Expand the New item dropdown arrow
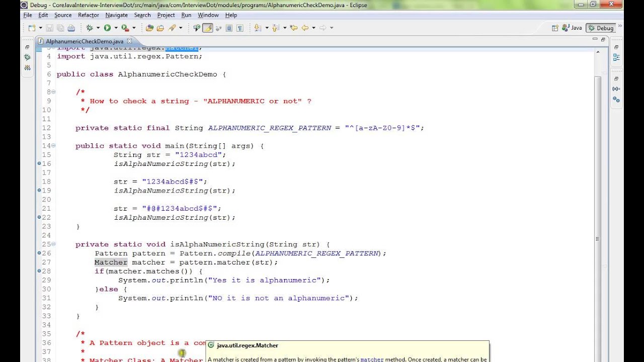The image size is (644, 362). tap(40, 28)
